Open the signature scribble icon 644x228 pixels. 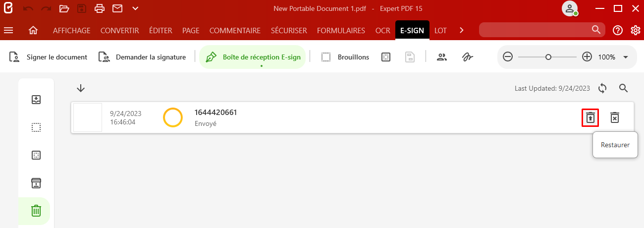pos(468,57)
